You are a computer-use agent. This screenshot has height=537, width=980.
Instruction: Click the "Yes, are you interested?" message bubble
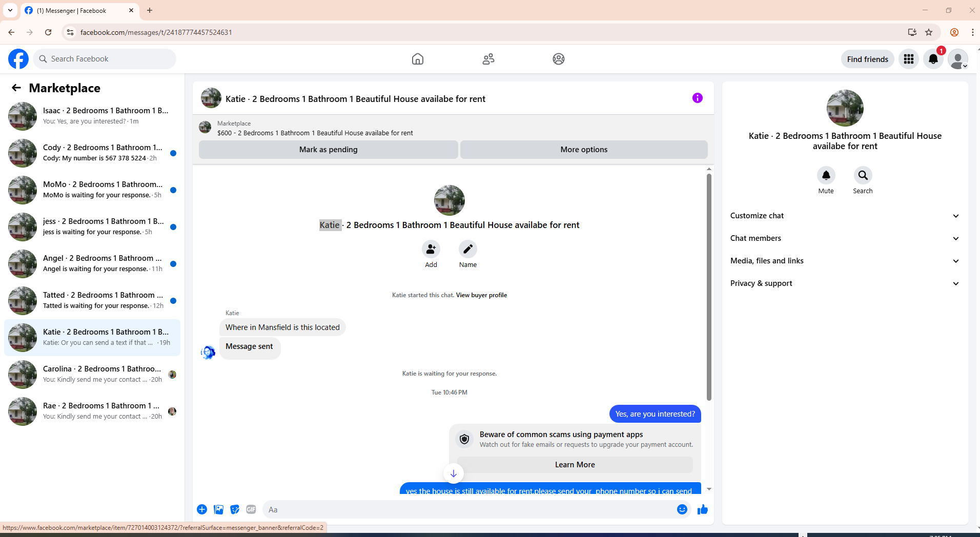[x=655, y=414]
